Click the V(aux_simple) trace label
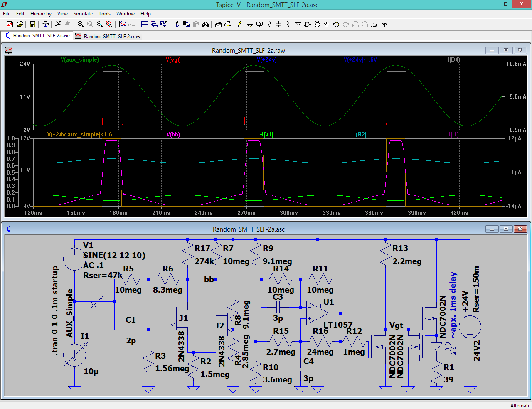The width and height of the screenshot is (532, 409). pos(80,60)
